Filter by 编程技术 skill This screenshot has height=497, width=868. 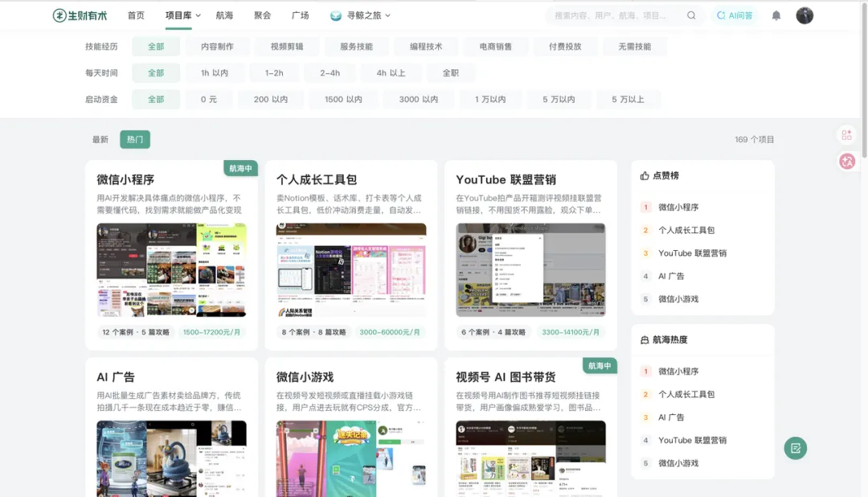[x=426, y=47]
